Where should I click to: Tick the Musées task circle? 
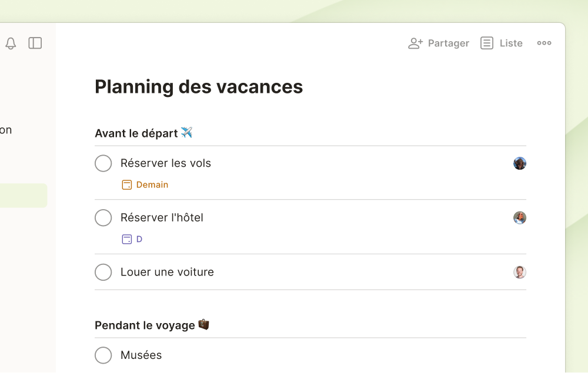[x=103, y=355]
